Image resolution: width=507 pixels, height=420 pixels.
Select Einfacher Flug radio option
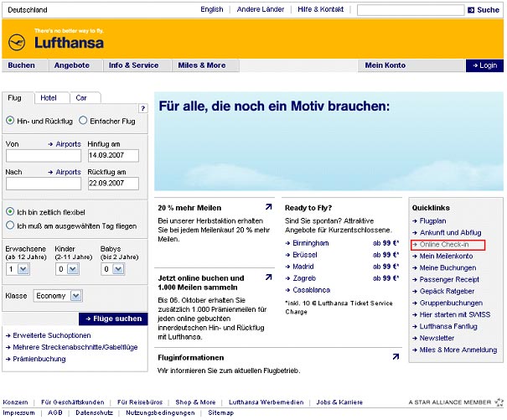(83, 121)
